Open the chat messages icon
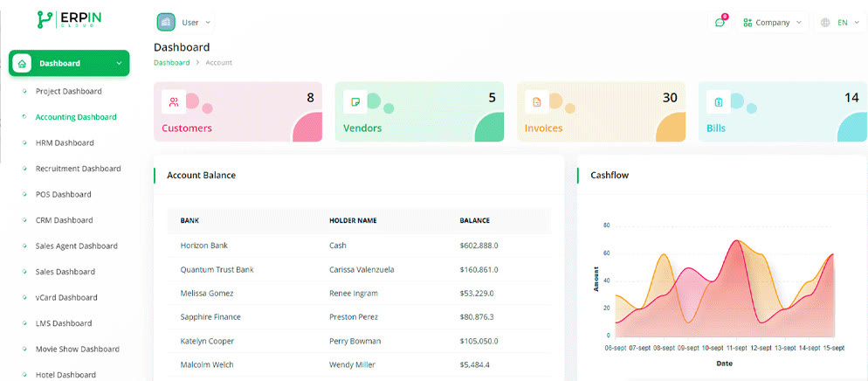The width and height of the screenshot is (868, 381). point(720,23)
